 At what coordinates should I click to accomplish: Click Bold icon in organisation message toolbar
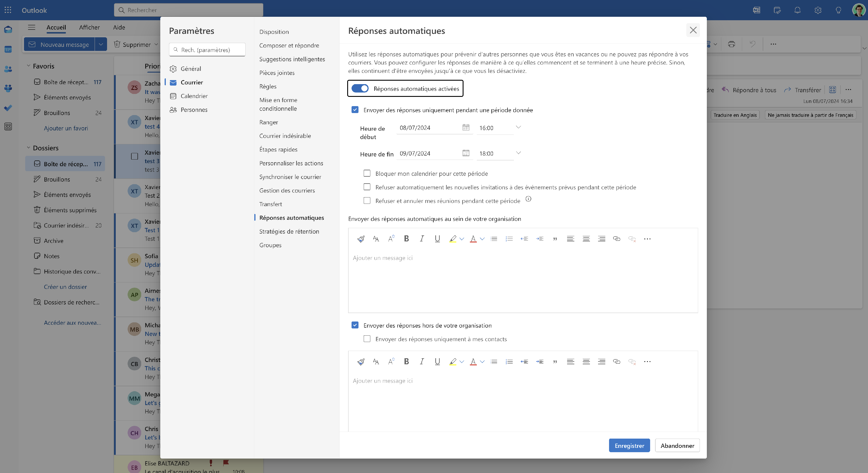[x=407, y=239]
